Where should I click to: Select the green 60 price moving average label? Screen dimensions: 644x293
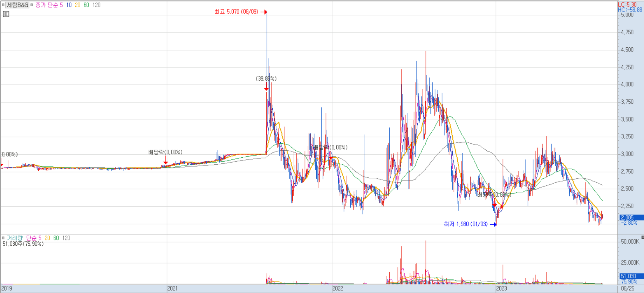pos(86,5)
